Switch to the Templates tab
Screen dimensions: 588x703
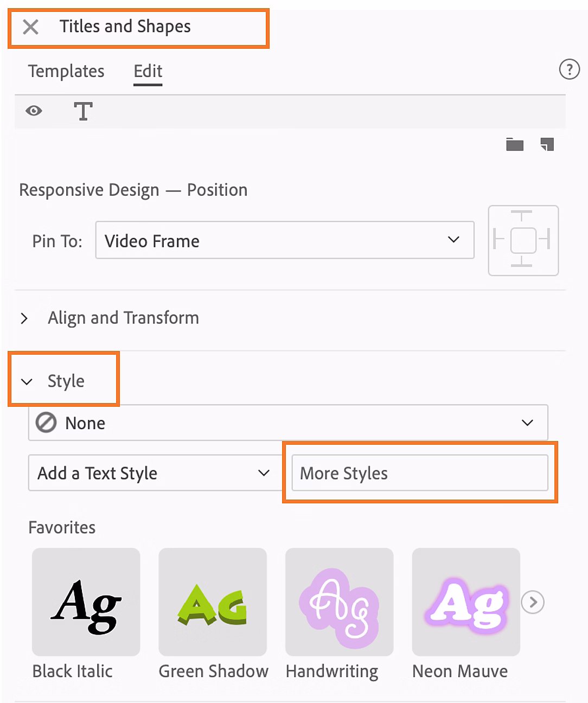[x=66, y=71]
